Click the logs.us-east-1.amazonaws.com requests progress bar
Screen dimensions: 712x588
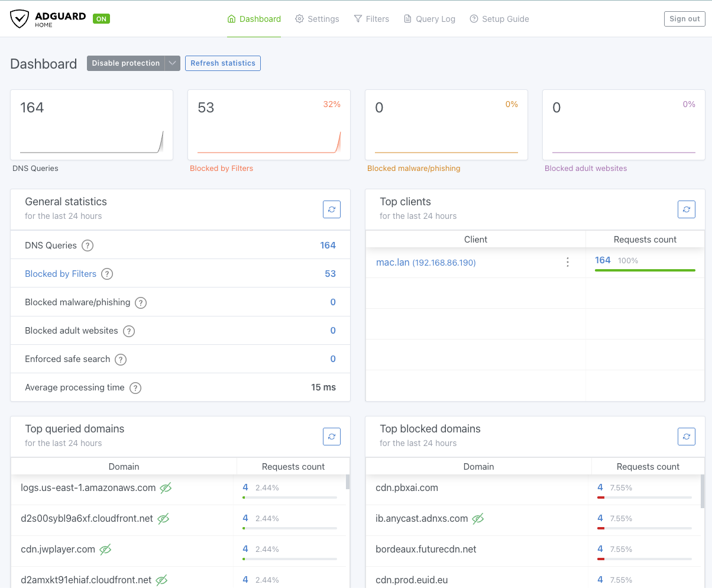290,497
